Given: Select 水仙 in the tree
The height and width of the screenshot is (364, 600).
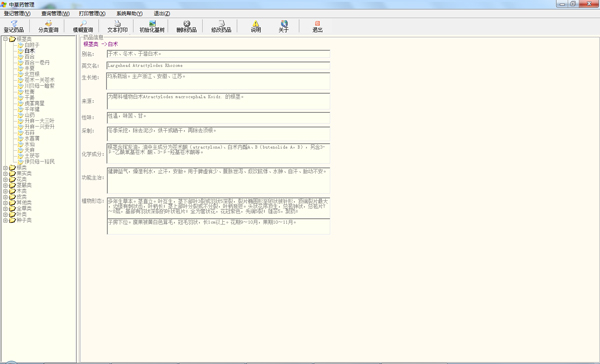Looking at the screenshot, I should coord(29,144).
